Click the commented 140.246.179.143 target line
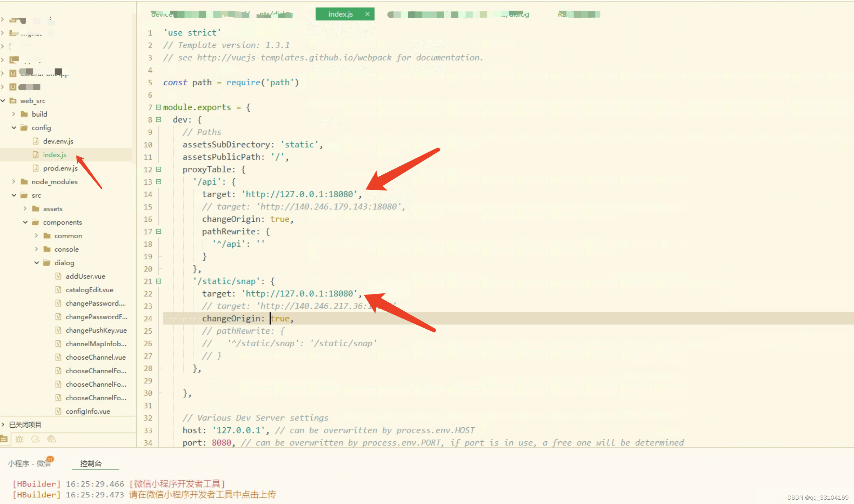 [x=303, y=207]
